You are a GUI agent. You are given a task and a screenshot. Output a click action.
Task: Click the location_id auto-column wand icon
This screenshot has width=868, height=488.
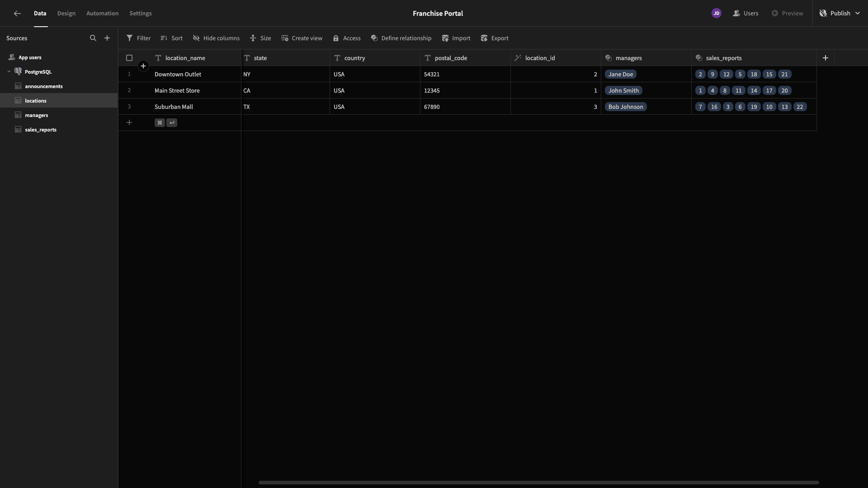click(518, 58)
